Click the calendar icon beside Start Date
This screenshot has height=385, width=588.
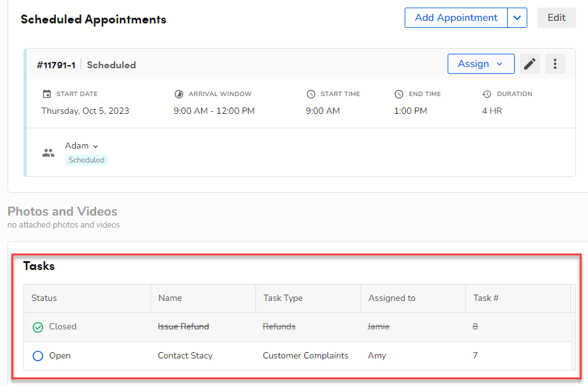(x=46, y=94)
